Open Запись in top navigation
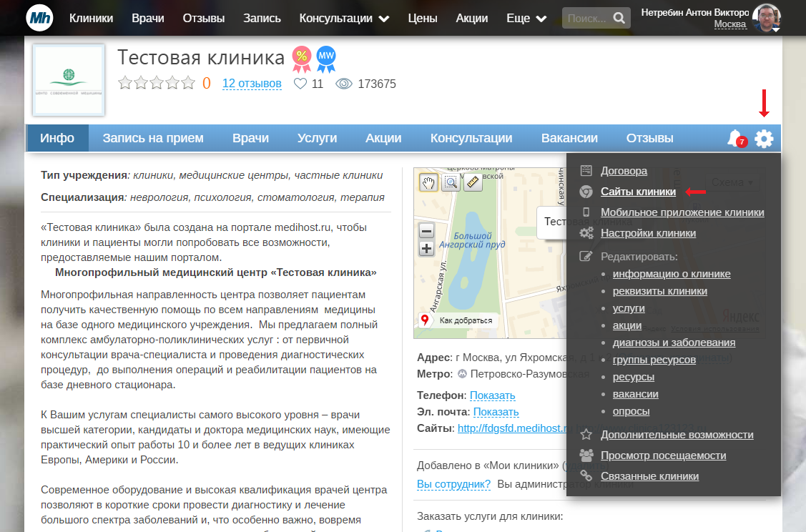Viewport: 806px width, 532px height. 262,19
